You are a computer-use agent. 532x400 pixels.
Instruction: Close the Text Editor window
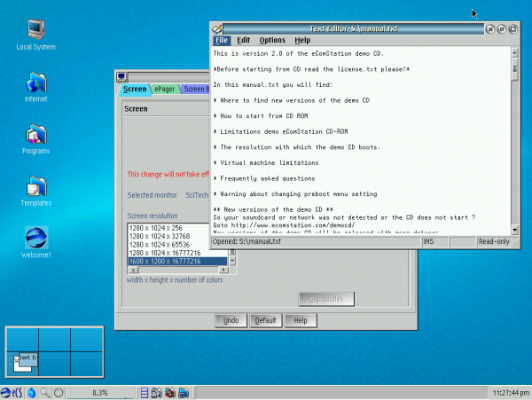(x=490, y=29)
